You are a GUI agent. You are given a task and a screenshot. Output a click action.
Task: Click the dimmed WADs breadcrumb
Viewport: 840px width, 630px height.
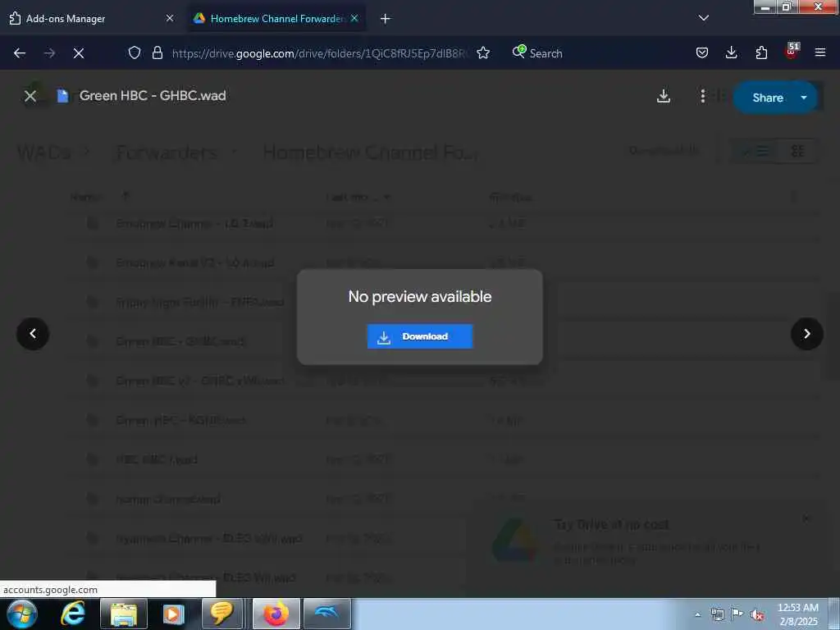click(44, 153)
